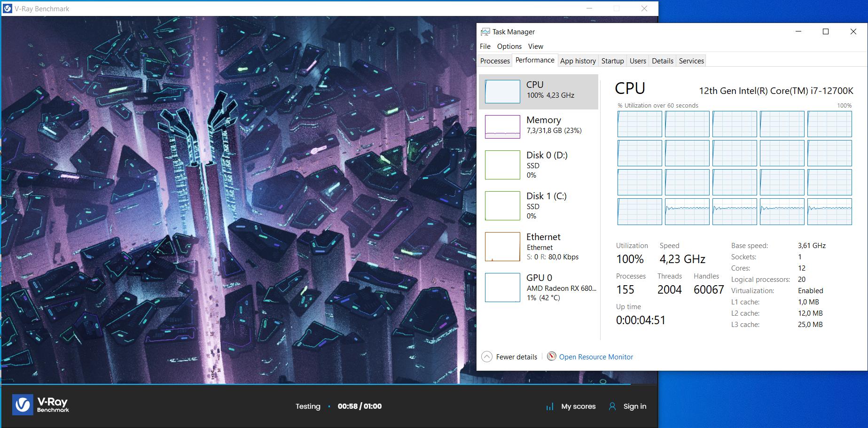Click the Sign in user icon

(612, 406)
